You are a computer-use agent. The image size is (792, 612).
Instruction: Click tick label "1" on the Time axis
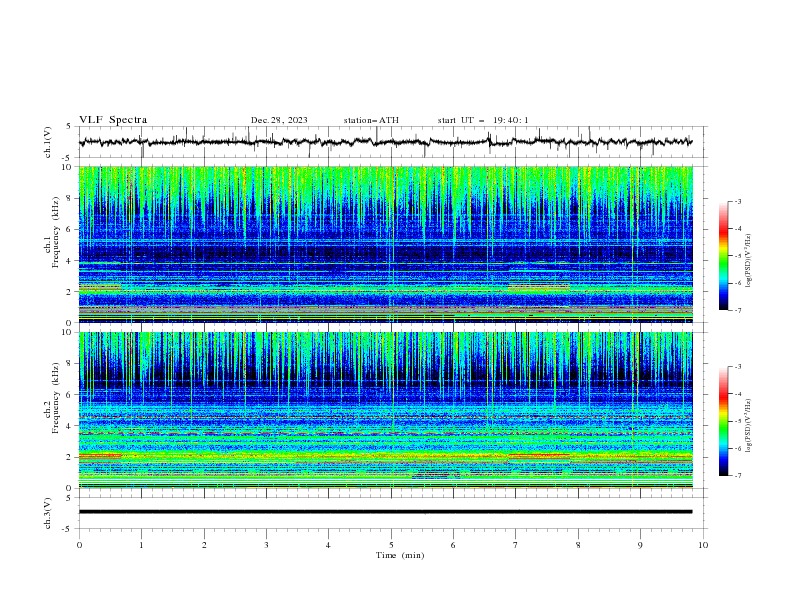coord(141,545)
